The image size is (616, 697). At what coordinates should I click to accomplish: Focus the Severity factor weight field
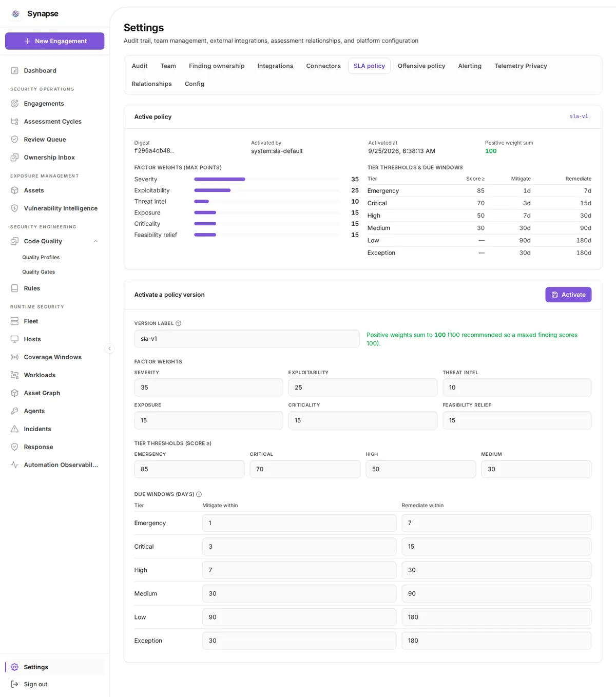click(208, 388)
